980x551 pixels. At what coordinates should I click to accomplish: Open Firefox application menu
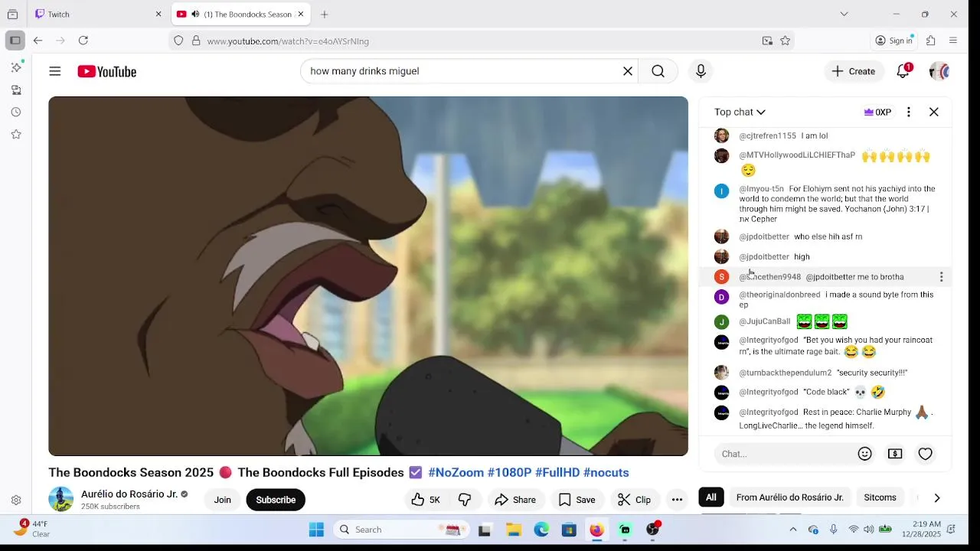coord(953,41)
